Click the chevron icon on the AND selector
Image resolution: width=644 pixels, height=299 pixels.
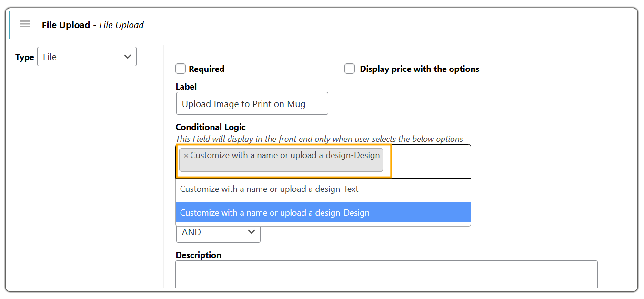tap(252, 232)
